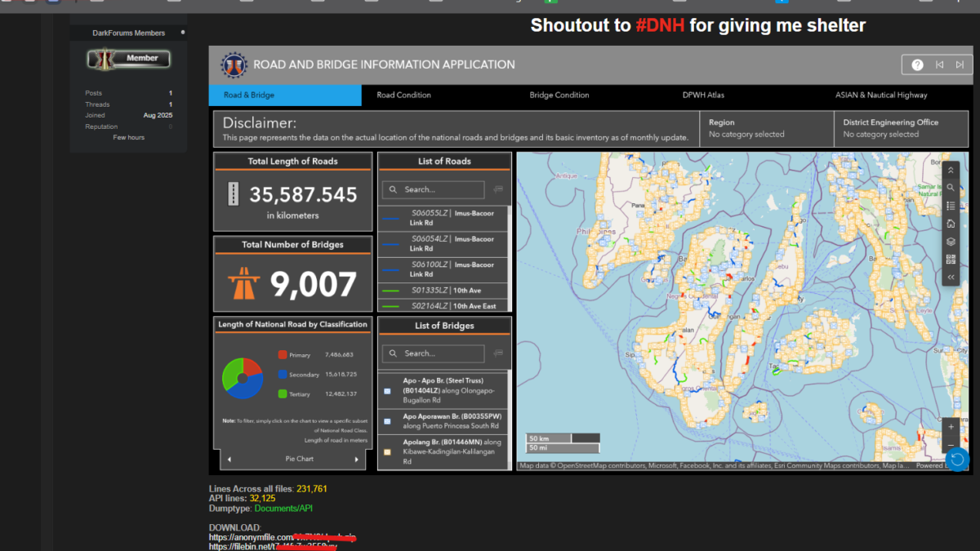Select the S01335LZ 10th Ave road entry
The width and height of the screenshot is (980, 551).
(445, 291)
